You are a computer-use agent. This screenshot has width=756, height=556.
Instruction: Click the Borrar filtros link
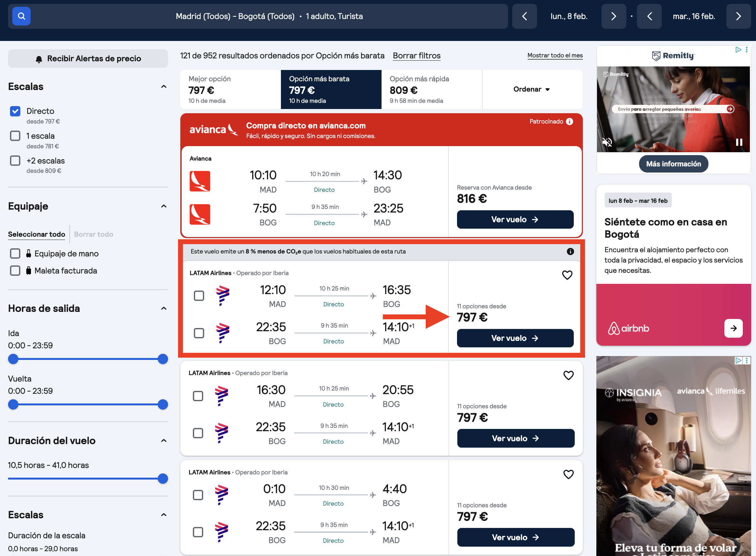click(416, 55)
